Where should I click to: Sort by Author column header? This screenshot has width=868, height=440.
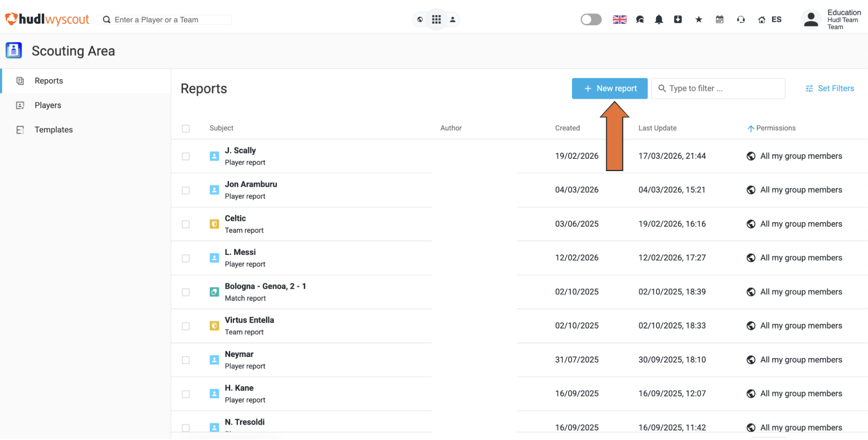point(451,128)
